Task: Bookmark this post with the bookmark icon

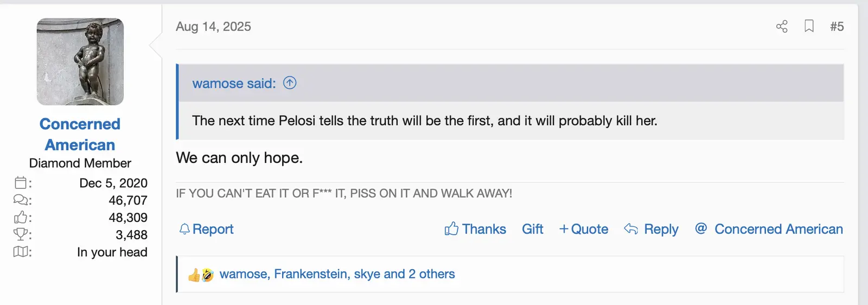Action: (x=809, y=27)
